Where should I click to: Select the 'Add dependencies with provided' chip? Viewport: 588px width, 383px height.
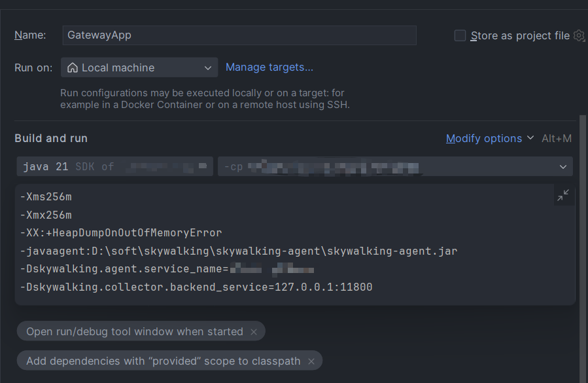[x=163, y=361]
